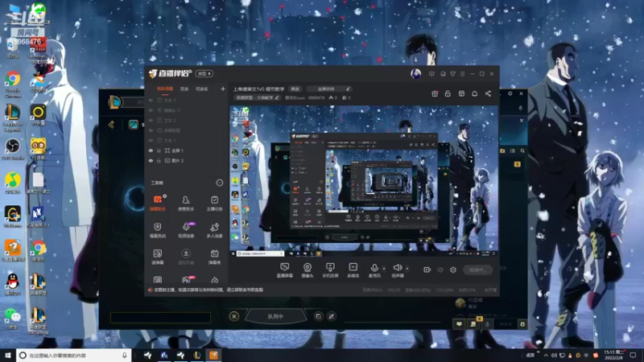Click the share icon in streaming header

[x=488, y=93]
